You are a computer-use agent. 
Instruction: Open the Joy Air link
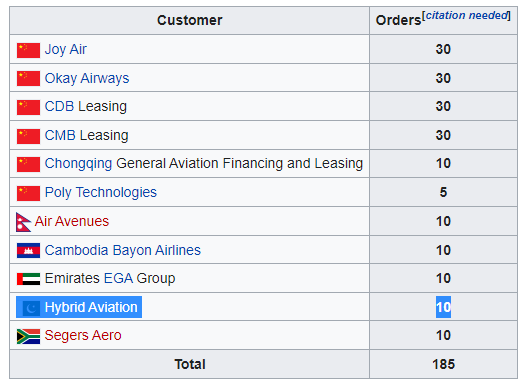66,49
